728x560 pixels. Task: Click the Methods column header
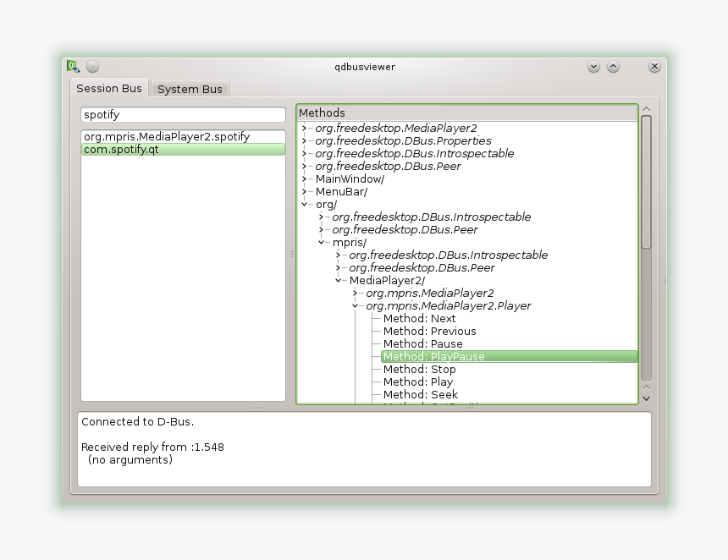[x=466, y=113]
